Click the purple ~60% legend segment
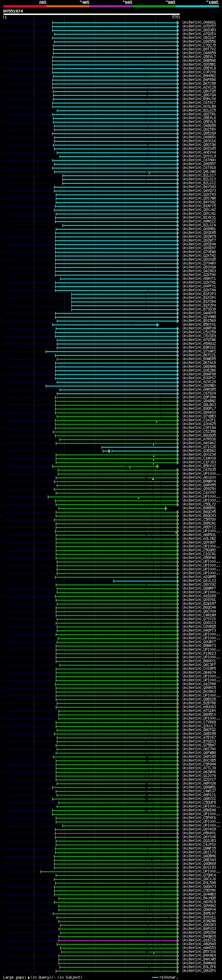222x980 pixels. click(x=111, y=6)
